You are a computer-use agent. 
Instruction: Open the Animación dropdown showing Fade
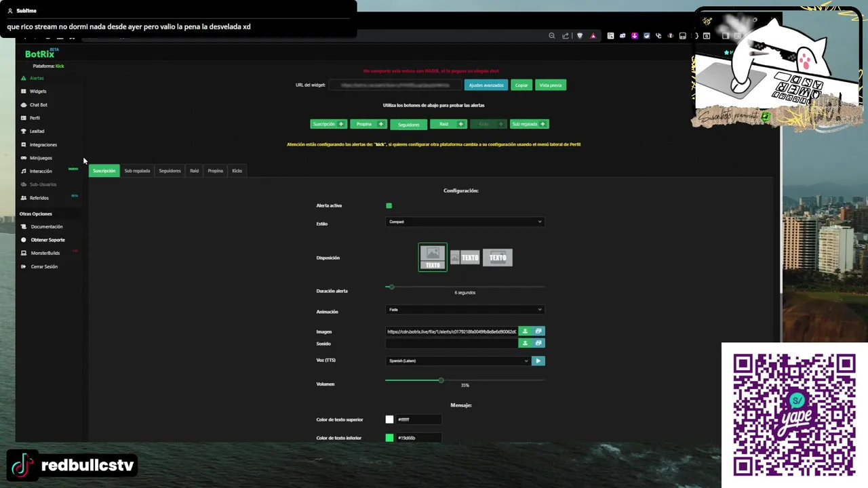tap(465, 310)
